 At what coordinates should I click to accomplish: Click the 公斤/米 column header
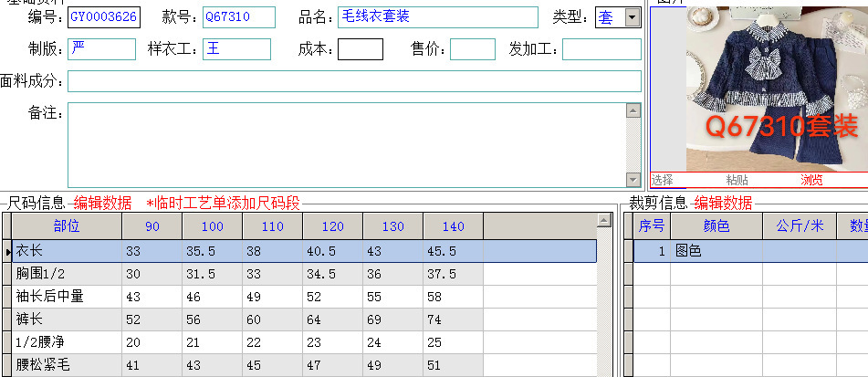[x=800, y=226]
